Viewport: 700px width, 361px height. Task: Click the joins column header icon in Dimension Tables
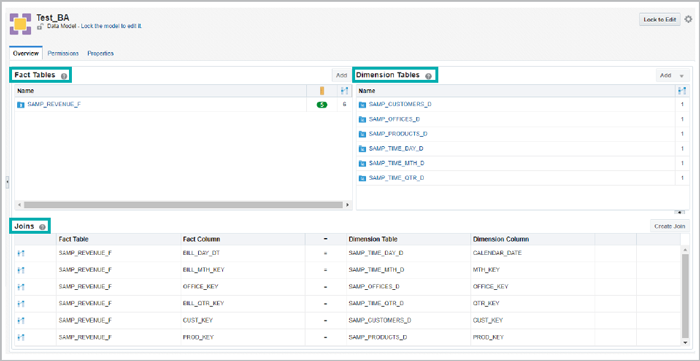[682, 91]
